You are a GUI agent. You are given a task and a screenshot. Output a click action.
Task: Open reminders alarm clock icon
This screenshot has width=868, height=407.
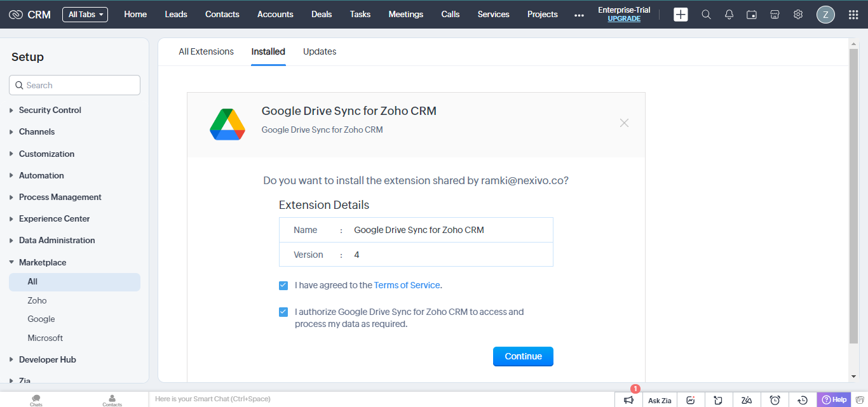(x=775, y=400)
